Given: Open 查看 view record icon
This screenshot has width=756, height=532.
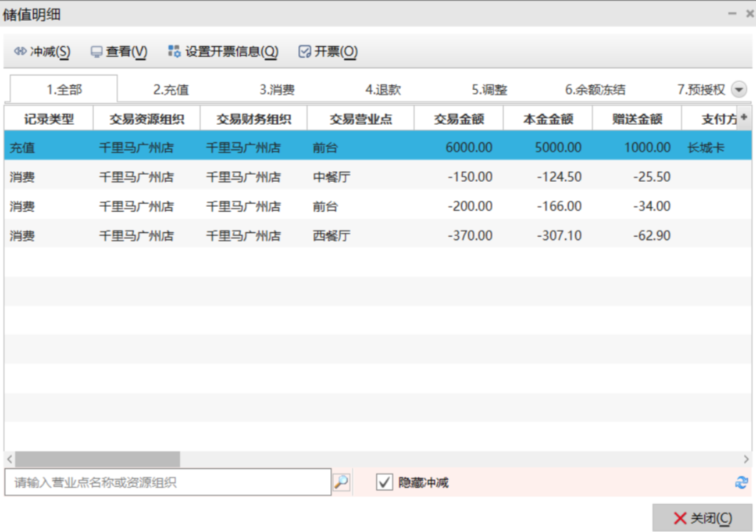Looking at the screenshot, I should 96,51.
